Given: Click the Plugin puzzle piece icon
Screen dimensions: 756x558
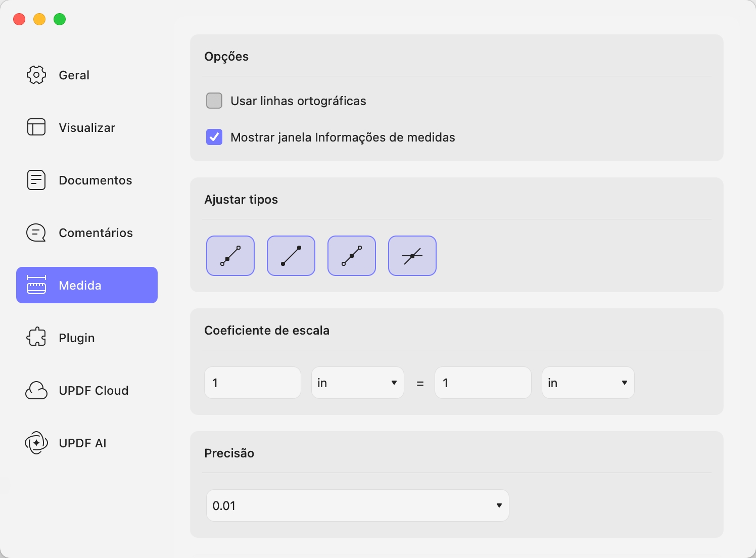Looking at the screenshot, I should (36, 338).
